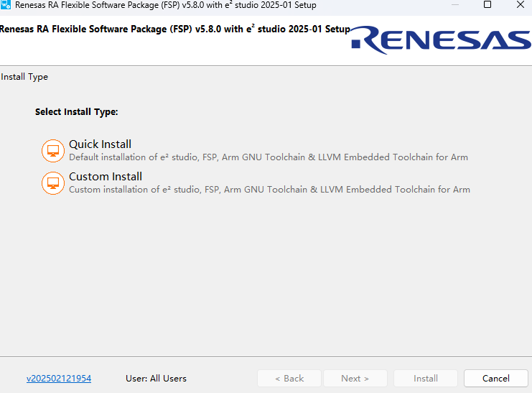The height and width of the screenshot is (393, 532).
Task: Click the Install Type page heading
Action: point(24,77)
